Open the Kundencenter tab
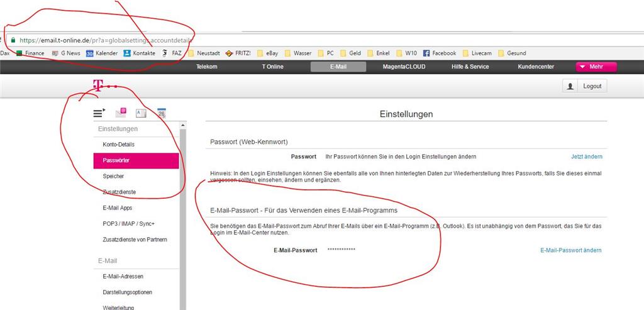Image resolution: width=644 pixels, height=310 pixels. (536, 67)
